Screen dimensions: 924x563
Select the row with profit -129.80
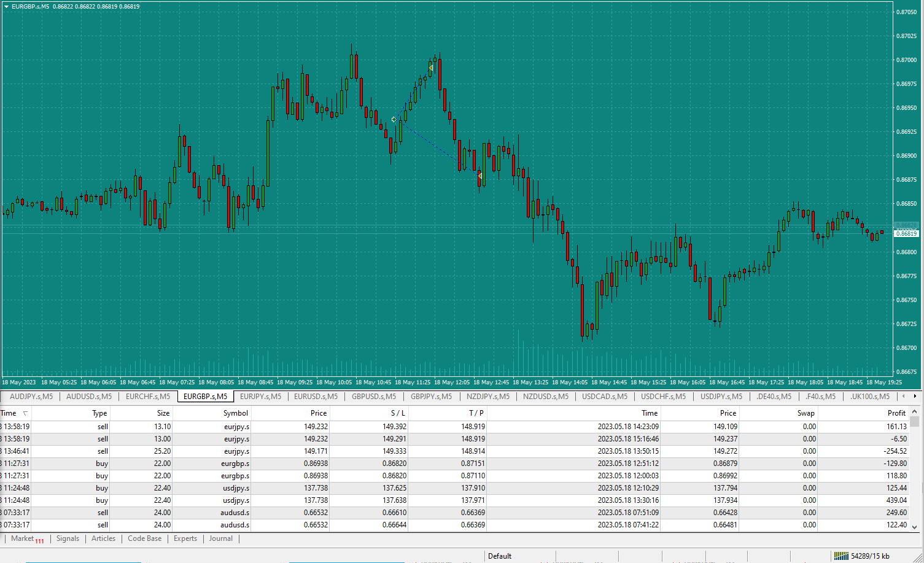[x=454, y=464]
